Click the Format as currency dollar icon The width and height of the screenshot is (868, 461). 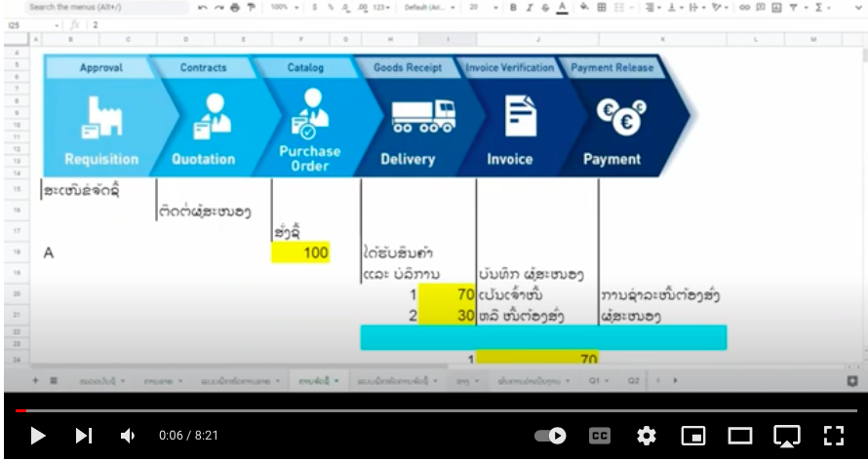click(315, 7)
